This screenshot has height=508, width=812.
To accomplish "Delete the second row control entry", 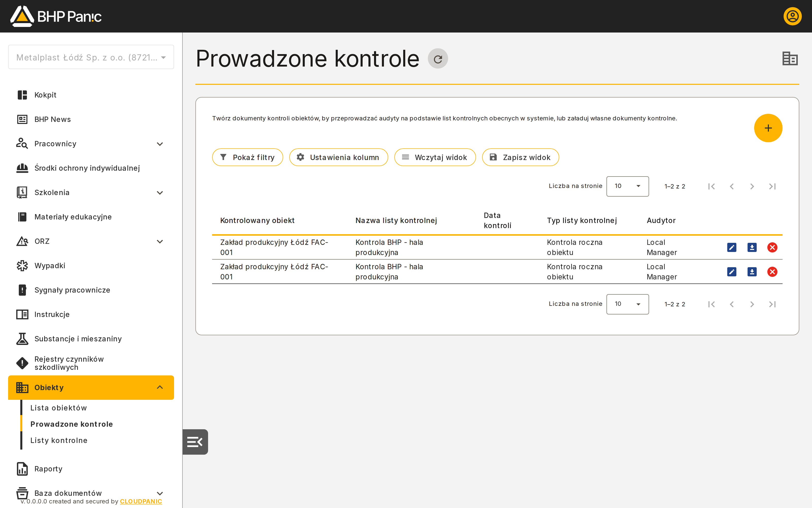I will (772, 272).
